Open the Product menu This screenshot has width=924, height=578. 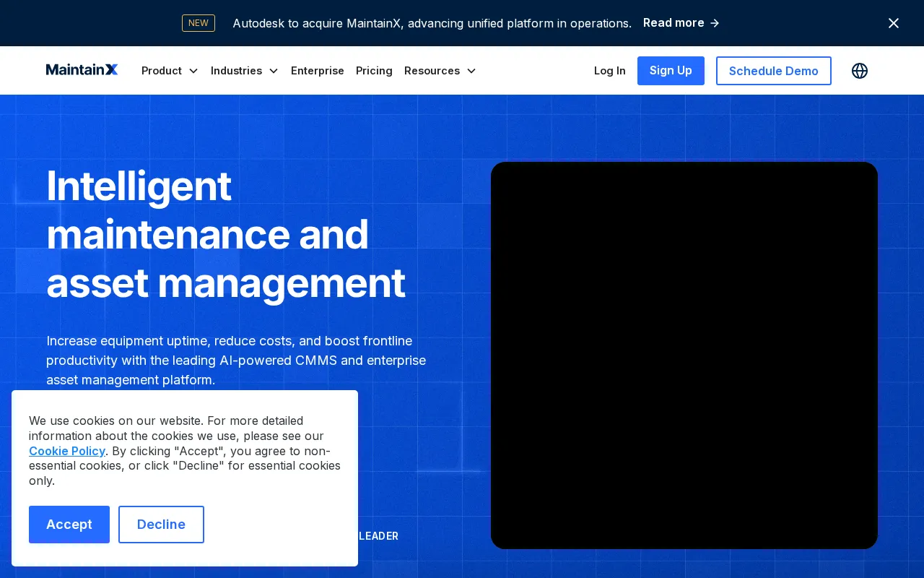tap(170, 71)
